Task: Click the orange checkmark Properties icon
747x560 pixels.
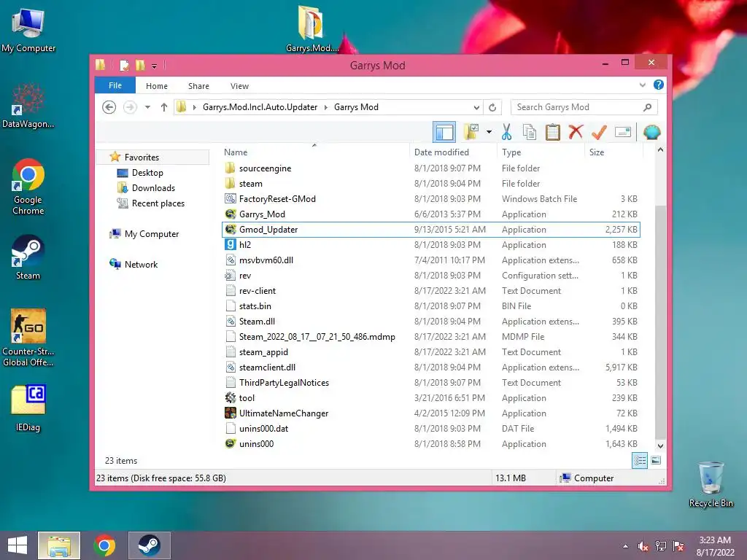Action: pos(599,132)
